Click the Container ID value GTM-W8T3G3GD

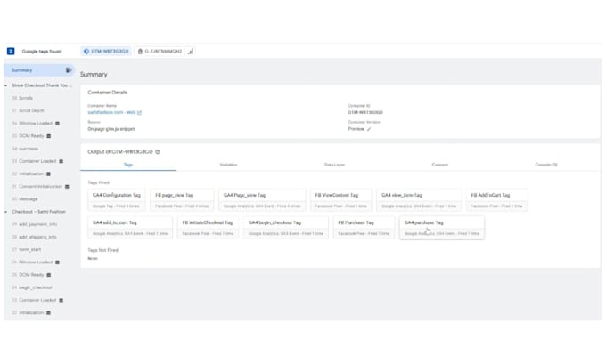coord(365,112)
